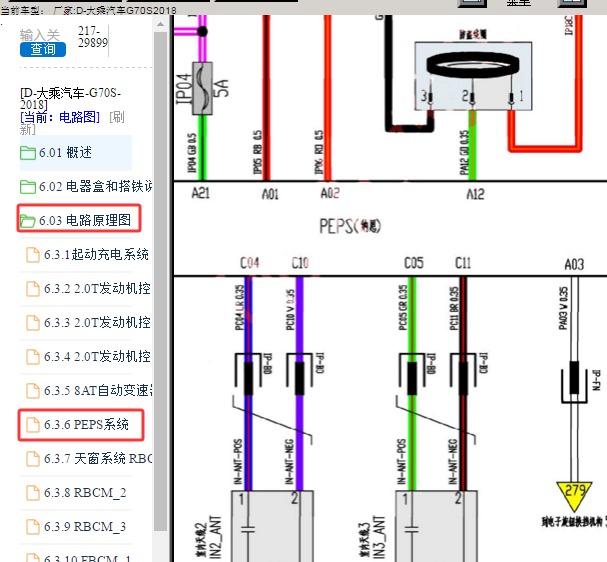Click the C11 pin label
The width and height of the screenshot is (607, 562).
463,263
